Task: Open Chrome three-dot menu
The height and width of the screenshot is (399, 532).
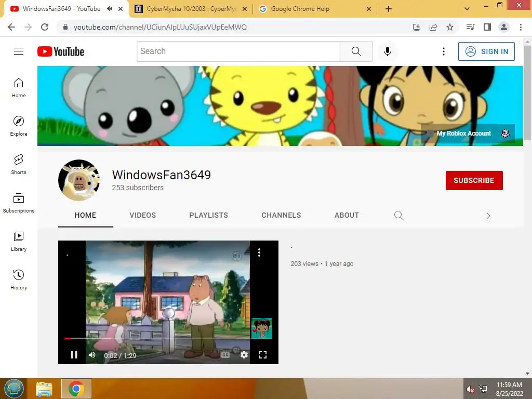Action: (x=521, y=27)
